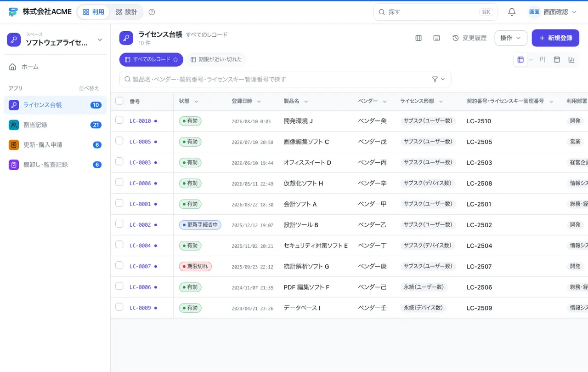Open the help question mark icon
Image resolution: width=588 pixels, height=372 pixels.
(x=152, y=12)
